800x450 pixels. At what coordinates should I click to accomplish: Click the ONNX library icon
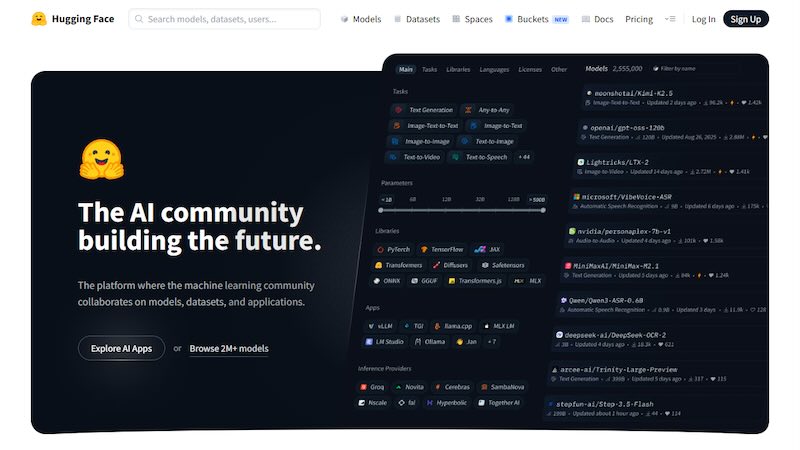[x=377, y=281]
